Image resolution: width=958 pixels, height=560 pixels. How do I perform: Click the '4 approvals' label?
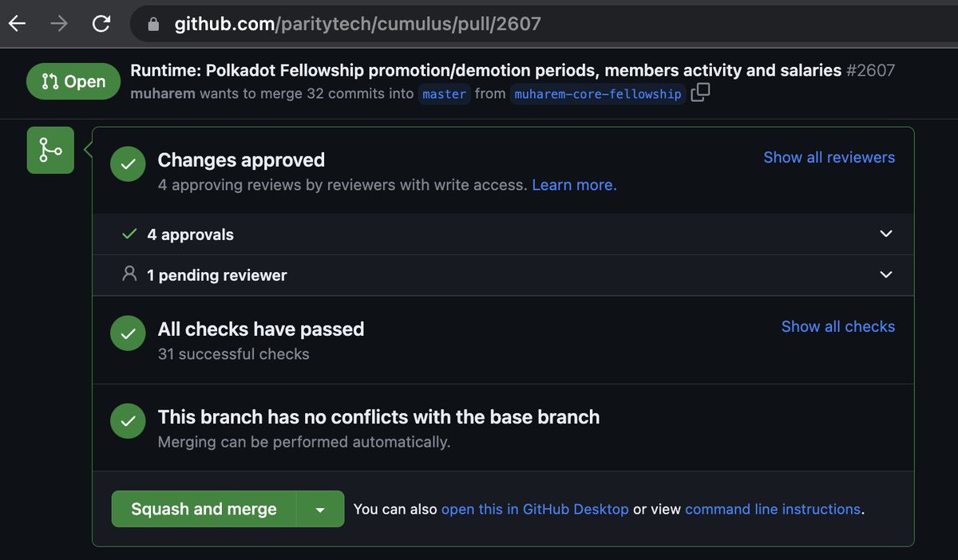point(191,235)
